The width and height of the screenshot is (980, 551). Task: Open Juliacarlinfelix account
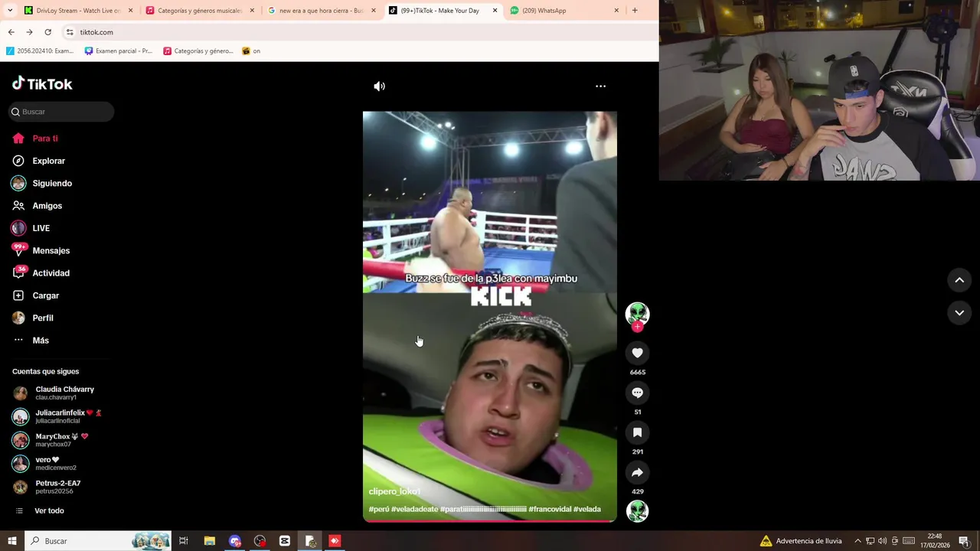57,416
